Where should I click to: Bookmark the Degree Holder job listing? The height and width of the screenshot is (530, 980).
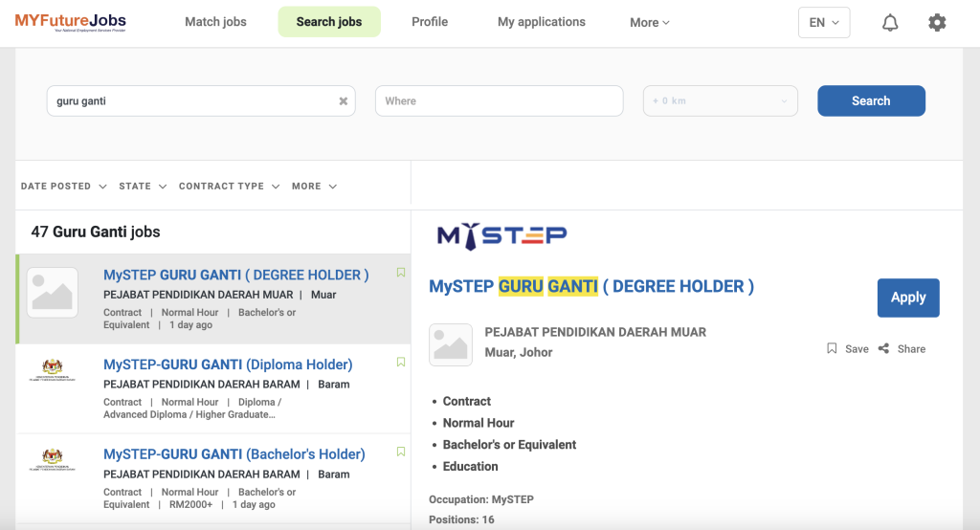(x=401, y=274)
